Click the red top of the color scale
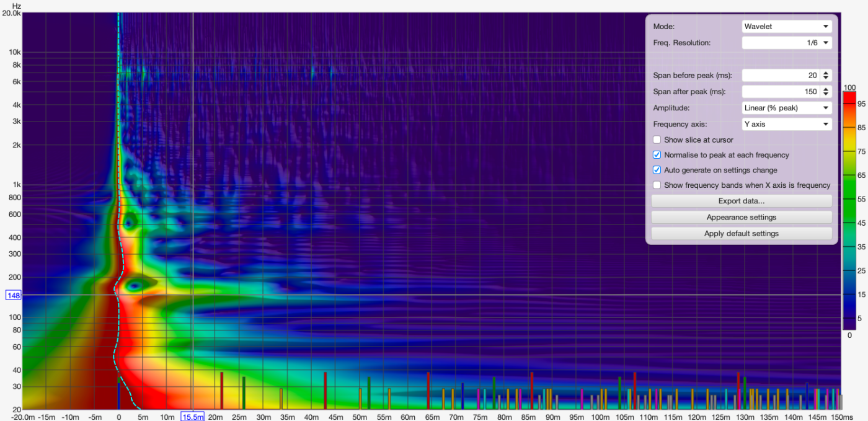The width and height of the screenshot is (868, 421). 849,95
